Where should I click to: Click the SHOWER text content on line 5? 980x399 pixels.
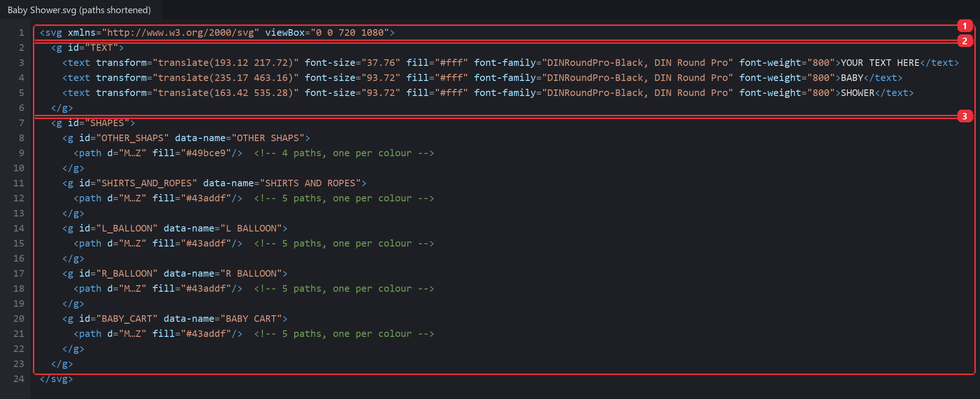857,93
